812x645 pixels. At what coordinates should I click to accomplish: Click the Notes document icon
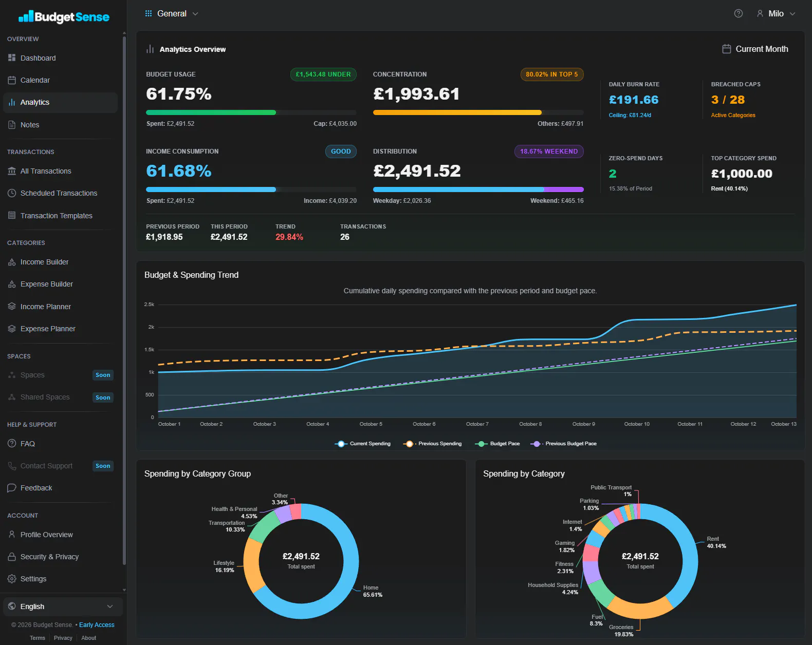[12, 125]
